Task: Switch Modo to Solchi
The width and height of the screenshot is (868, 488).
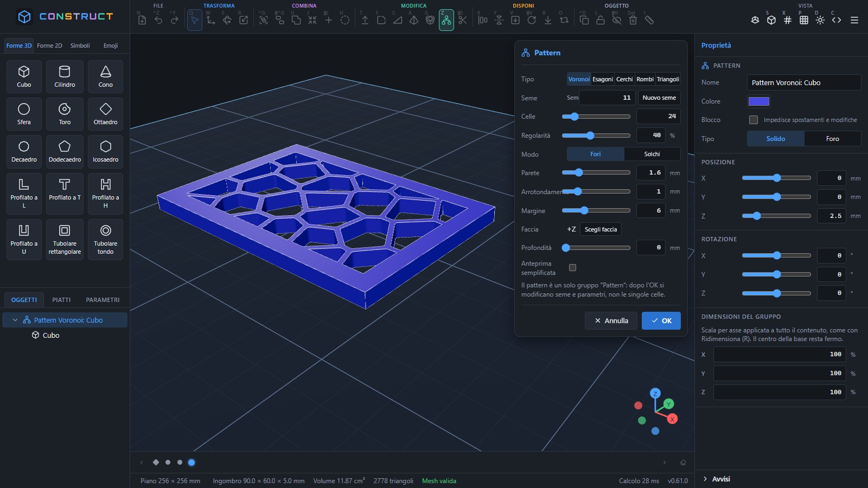Action: click(652, 154)
